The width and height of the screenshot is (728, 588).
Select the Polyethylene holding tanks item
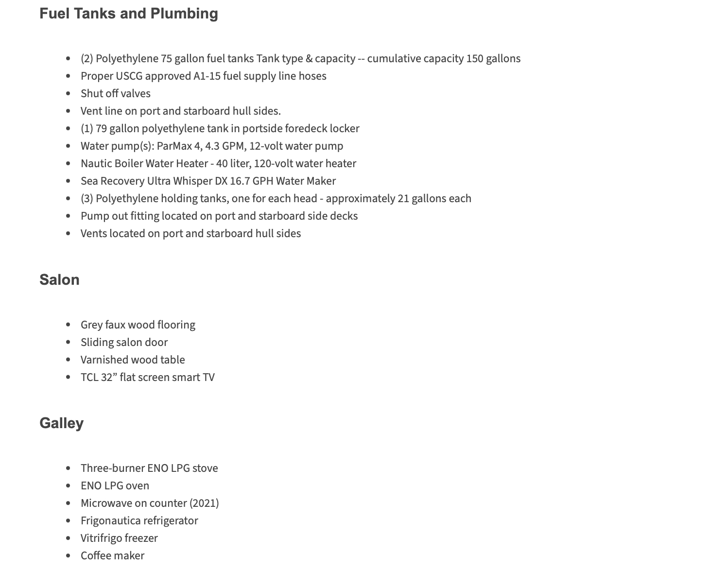[x=276, y=199]
